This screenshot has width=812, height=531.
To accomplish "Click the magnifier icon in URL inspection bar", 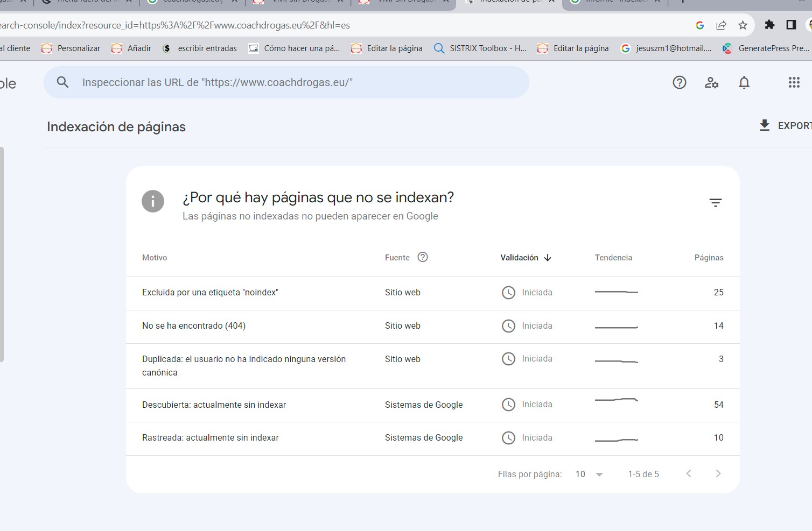I will 63,82.
